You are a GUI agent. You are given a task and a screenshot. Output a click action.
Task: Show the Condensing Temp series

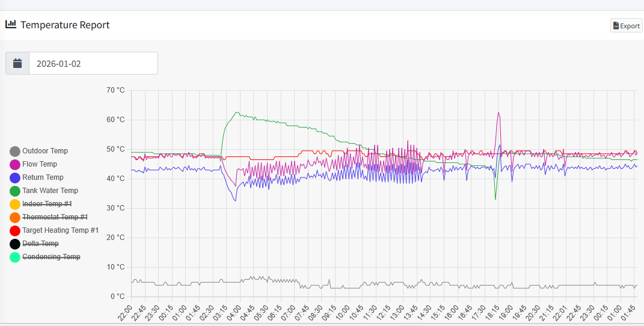click(x=51, y=257)
